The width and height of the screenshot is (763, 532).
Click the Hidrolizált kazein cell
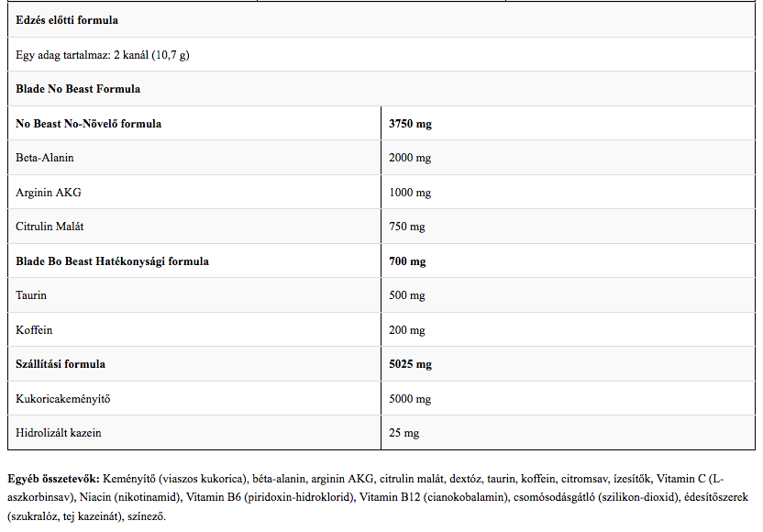(59, 433)
